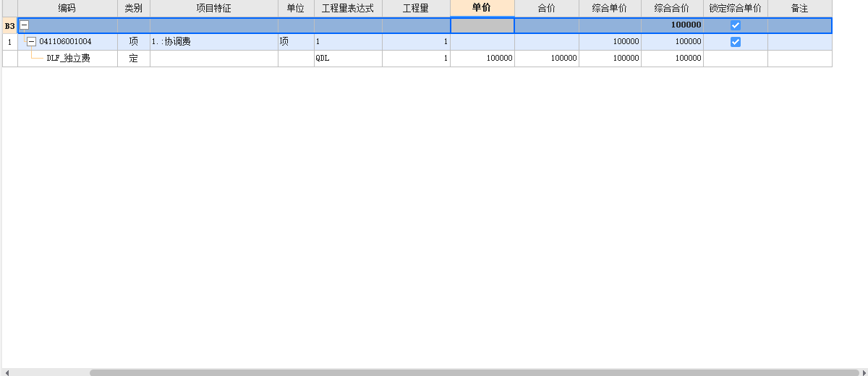Uncheck lock price checkbox in row 1
The image size is (868, 376).
736,42
